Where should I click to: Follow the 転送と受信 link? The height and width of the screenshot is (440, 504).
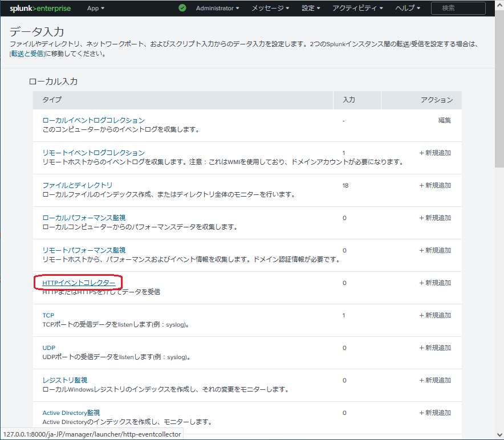27,54
